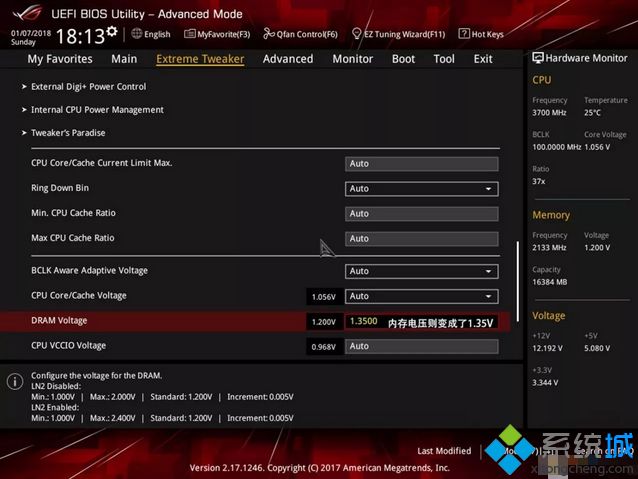Switch to My Favorites tab
Screen dimensions: 638x479
pos(60,59)
